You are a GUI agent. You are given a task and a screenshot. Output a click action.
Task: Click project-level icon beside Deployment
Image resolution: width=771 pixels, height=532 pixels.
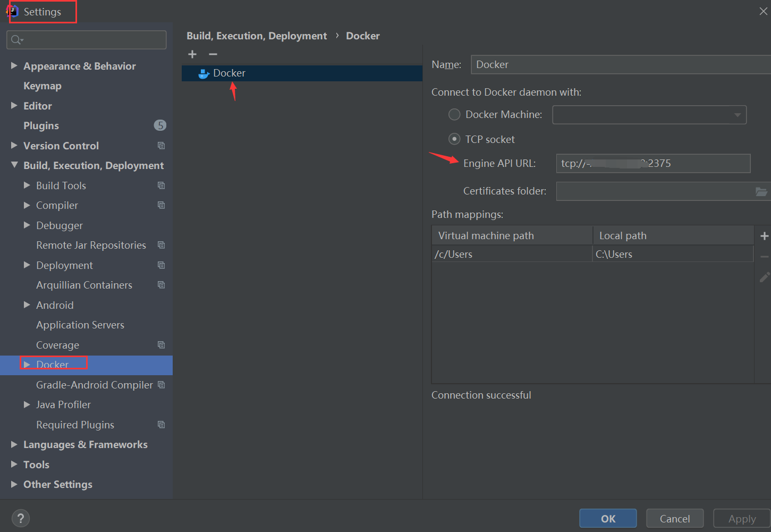point(162,265)
